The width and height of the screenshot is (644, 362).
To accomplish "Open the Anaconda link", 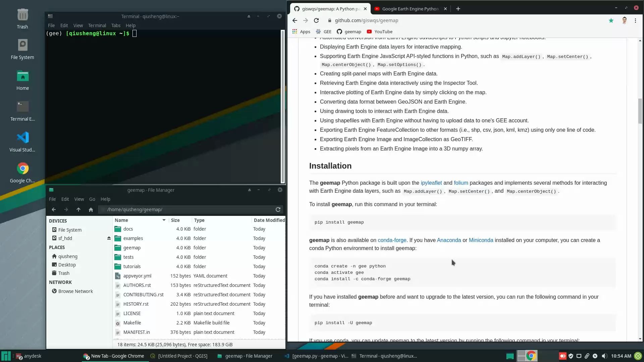I will pyautogui.click(x=449, y=240).
